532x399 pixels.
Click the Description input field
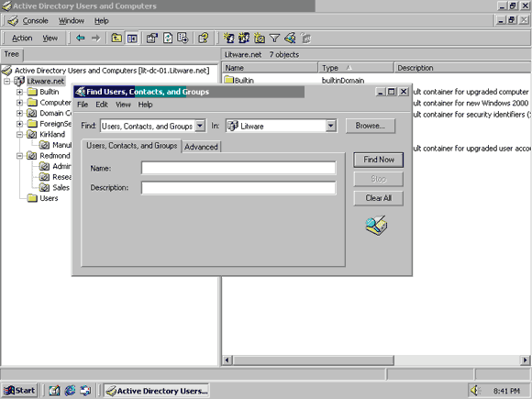(x=238, y=188)
